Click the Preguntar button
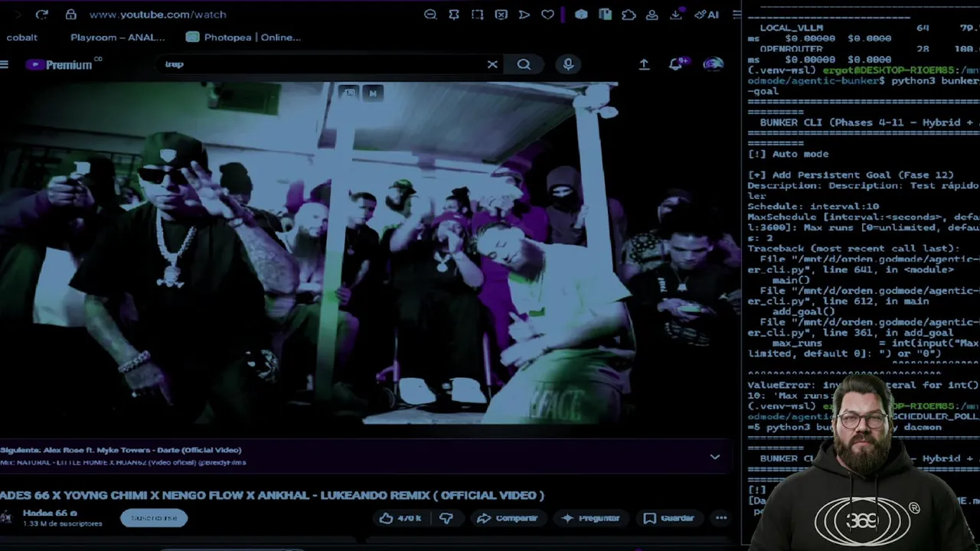The height and width of the screenshot is (551, 980). click(590, 518)
